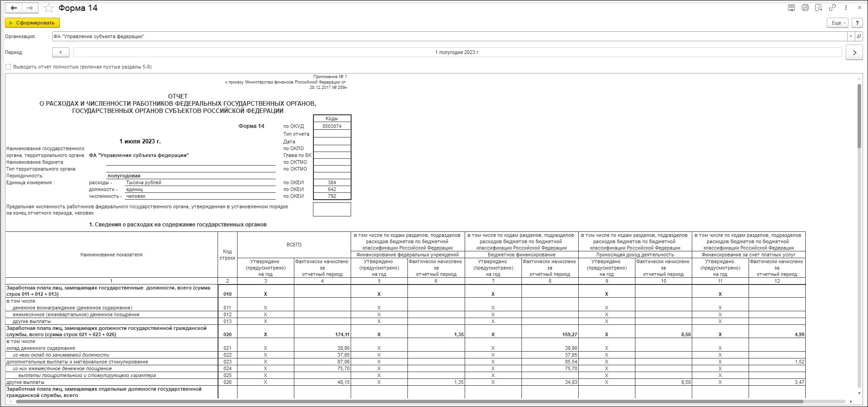The width and height of the screenshot is (868, 407).
Task: Select the section heading 1. Сведения о расходах
Action: point(178,225)
